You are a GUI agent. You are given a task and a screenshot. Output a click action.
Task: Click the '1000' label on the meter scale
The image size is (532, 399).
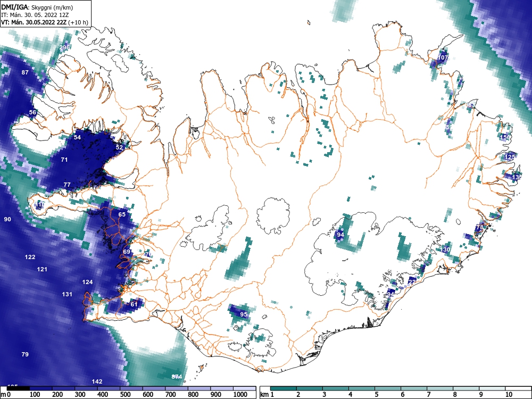pos(240,395)
